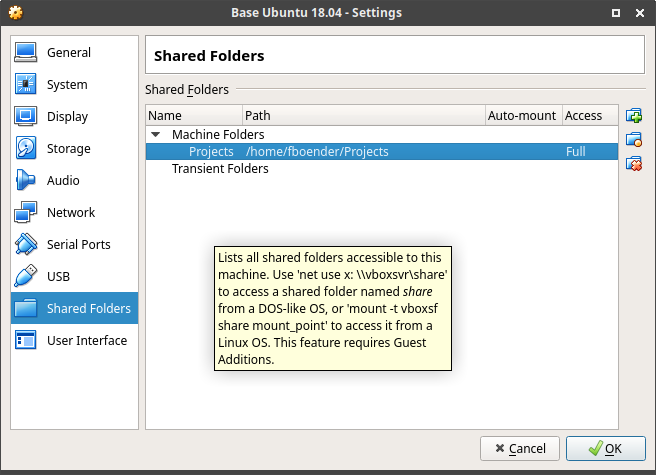Screen dimensions: 656x475
Task: Click the Network computers icon in sidebar
Action: point(26,212)
